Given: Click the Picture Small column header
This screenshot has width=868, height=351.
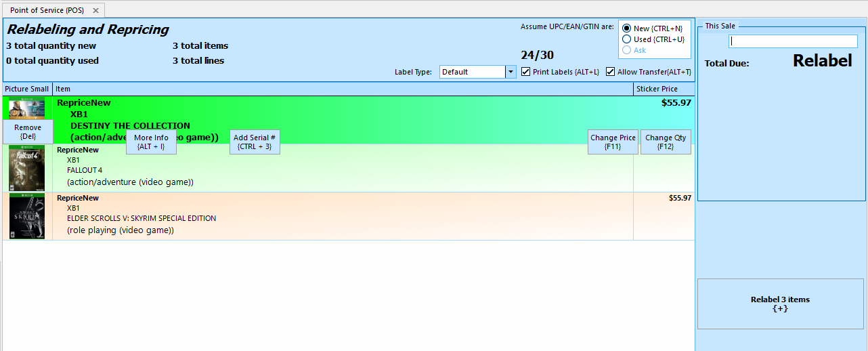Looking at the screenshot, I should click(x=27, y=89).
